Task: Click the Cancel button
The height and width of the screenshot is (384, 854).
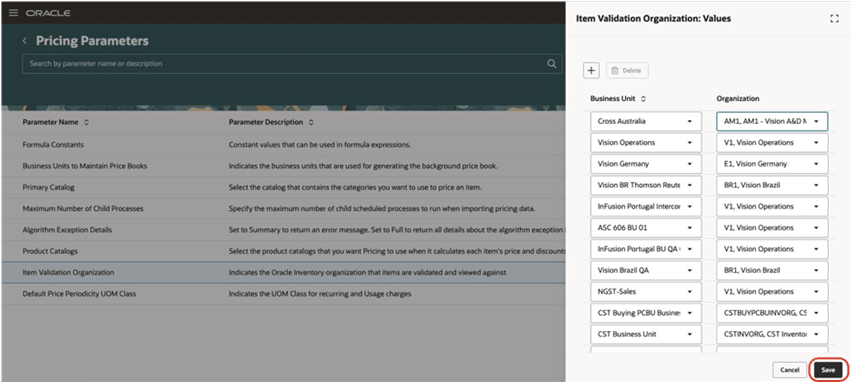Action: [x=789, y=370]
